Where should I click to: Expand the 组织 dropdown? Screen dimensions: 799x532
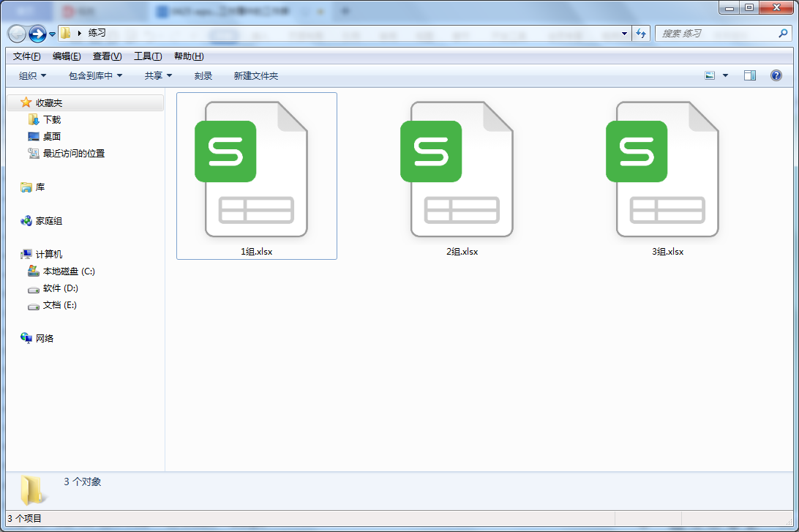(33, 76)
